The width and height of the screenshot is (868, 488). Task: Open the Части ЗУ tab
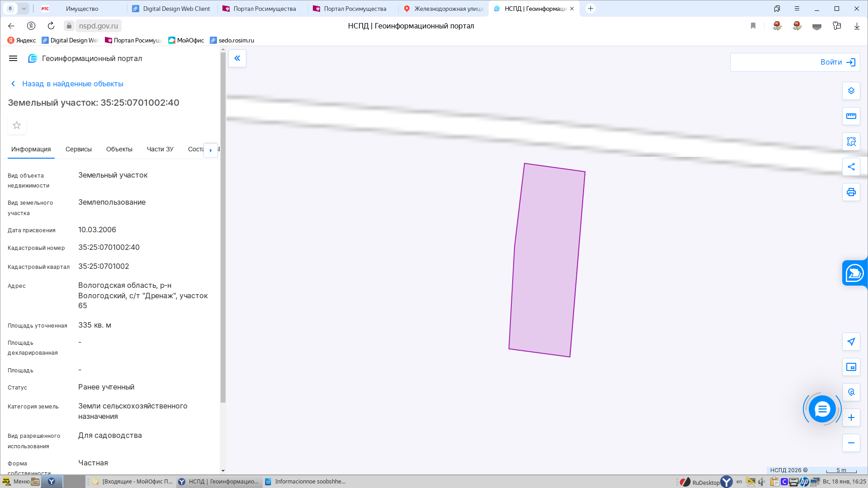pos(160,149)
